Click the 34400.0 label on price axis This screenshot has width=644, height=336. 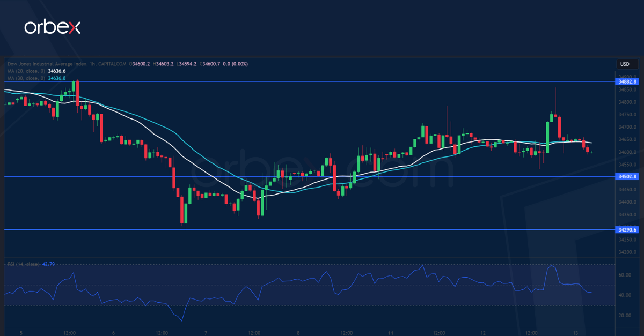click(x=627, y=202)
